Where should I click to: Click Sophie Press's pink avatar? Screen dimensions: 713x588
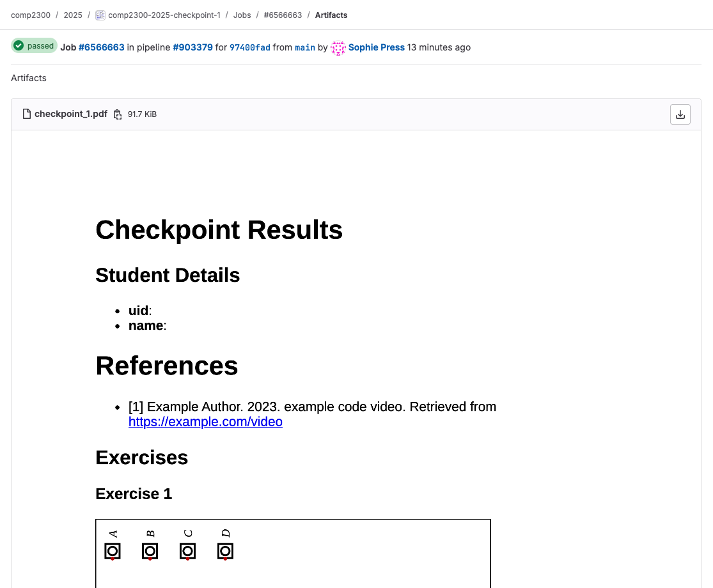coord(338,47)
